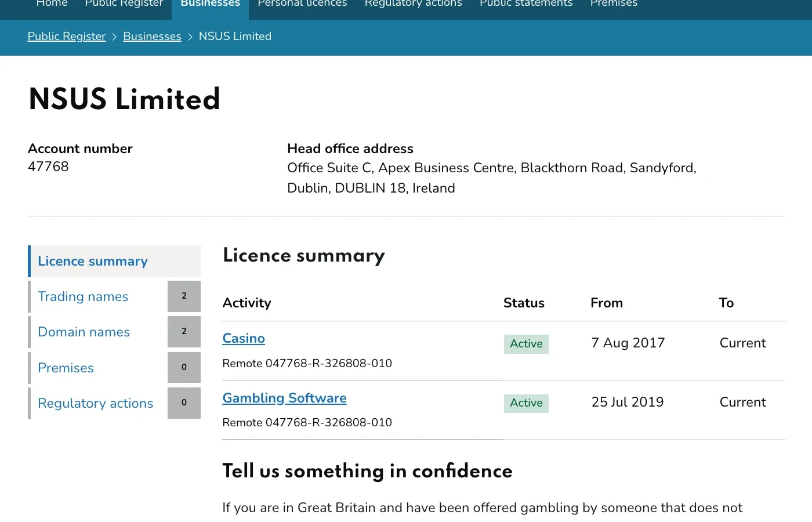812x522 pixels.
Task: Click the NSUS Limited page heading
Action: point(124,99)
